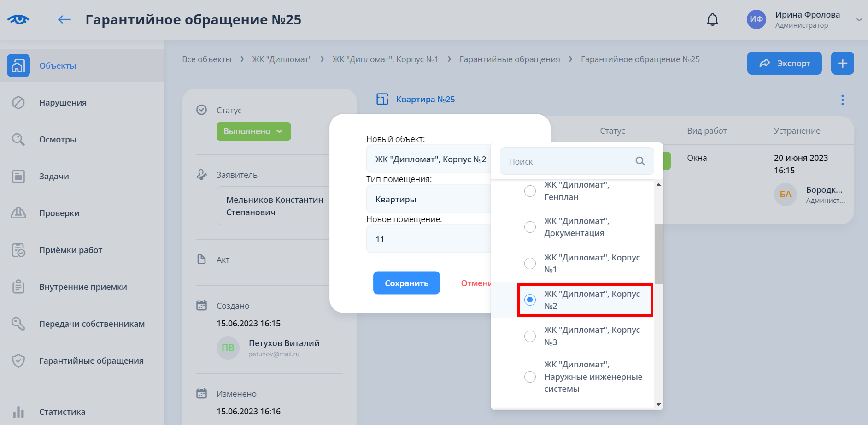Open notifications bell icon
The height and width of the screenshot is (425, 868).
pos(712,19)
